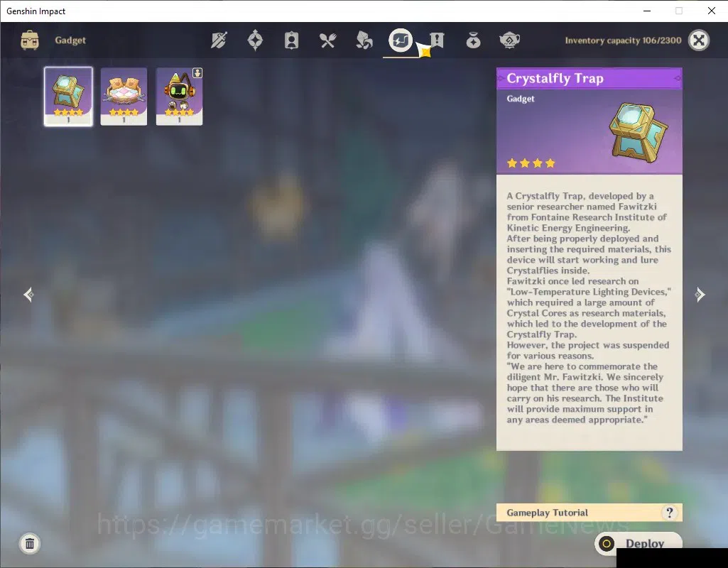
Task: Deploy the Crystalfly Trap
Action: click(x=639, y=543)
